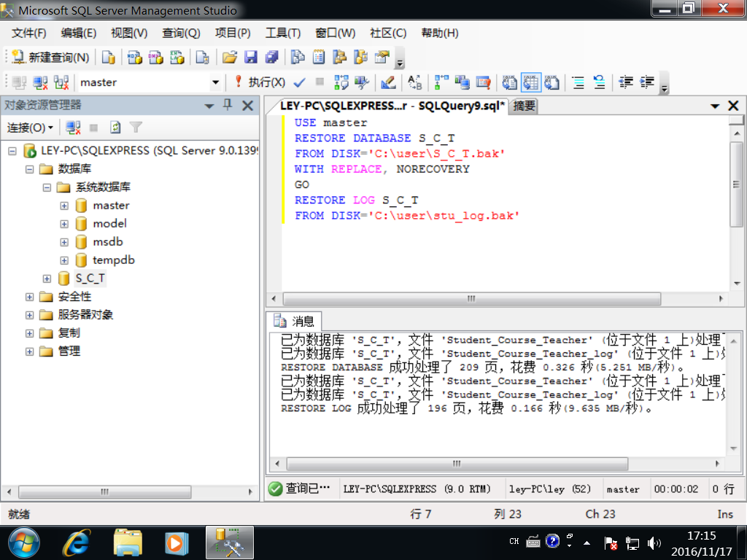Viewport: 747px width, 560px height.
Task: Execute the query with 执行(X)
Action: click(260, 82)
